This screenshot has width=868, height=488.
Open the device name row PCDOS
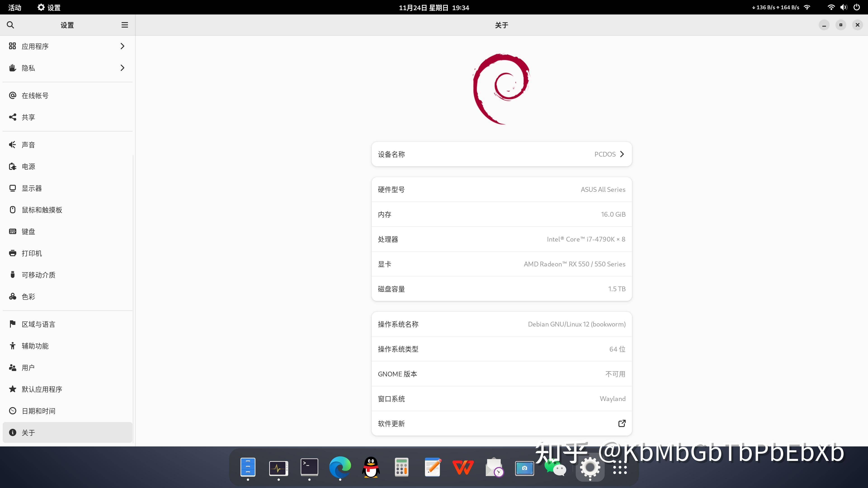tap(501, 154)
